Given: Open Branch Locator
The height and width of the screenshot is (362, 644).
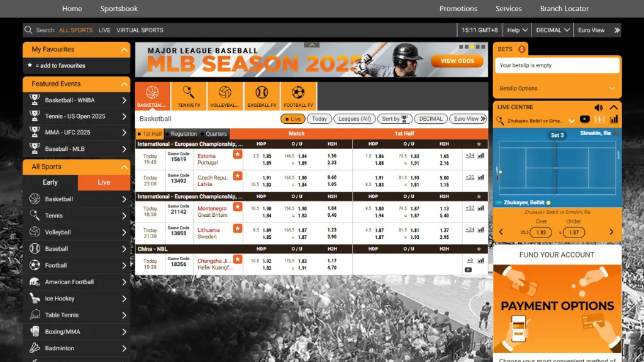Looking at the screenshot, I should click(x=564, y=9).
